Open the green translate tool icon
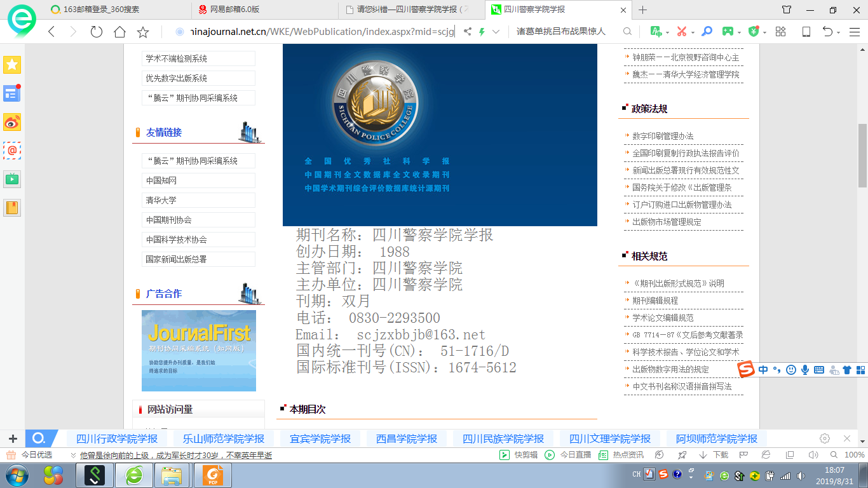This screenshot has width=868, height=488. pos(656,31)
